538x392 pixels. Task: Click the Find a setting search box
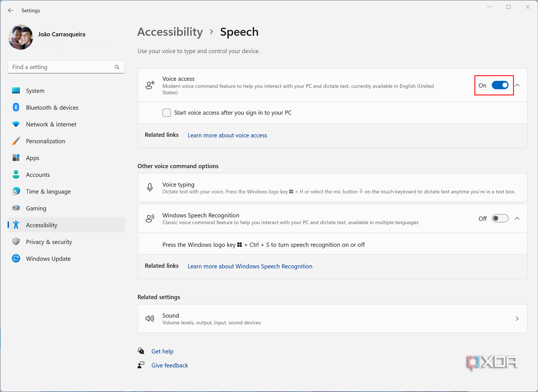pyautogui.click(x=62, y=67)
